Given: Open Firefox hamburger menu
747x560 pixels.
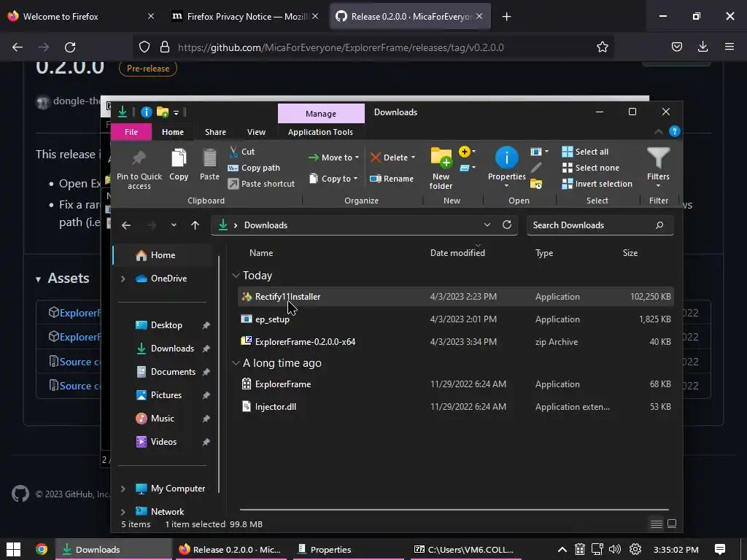Looking at the screenshot, I should coord(729,47).
